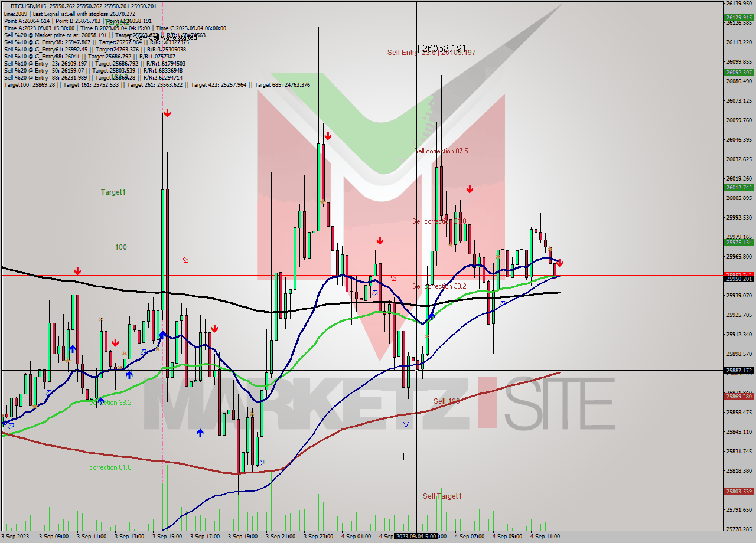
Task: Select the '3 Sep 15:00' time label
Action: (x=167, y=536)
